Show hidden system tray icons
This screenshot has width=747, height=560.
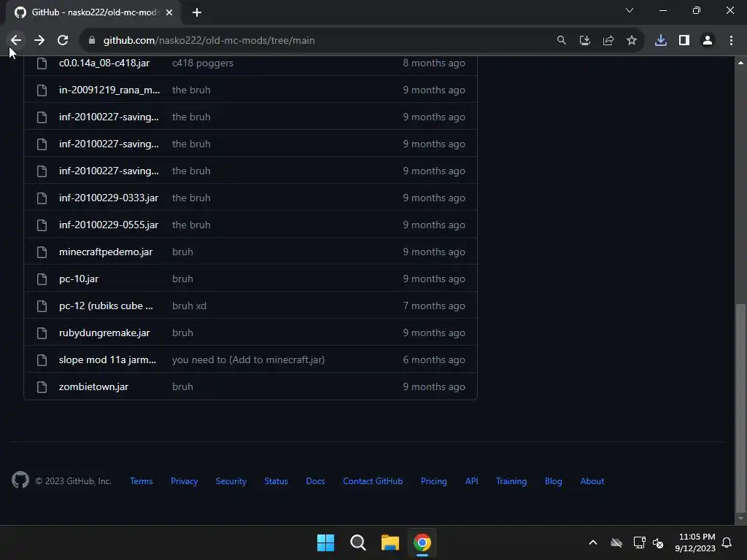coord(593,542)
